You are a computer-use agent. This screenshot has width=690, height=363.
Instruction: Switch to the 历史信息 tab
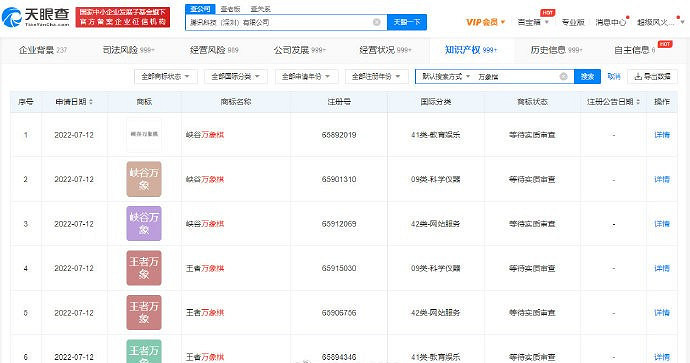click(556, 50)
